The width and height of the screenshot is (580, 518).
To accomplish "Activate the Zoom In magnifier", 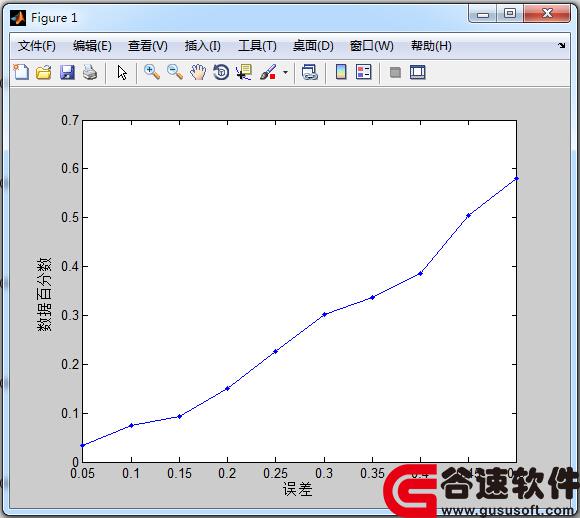I will tap(152, 72).
